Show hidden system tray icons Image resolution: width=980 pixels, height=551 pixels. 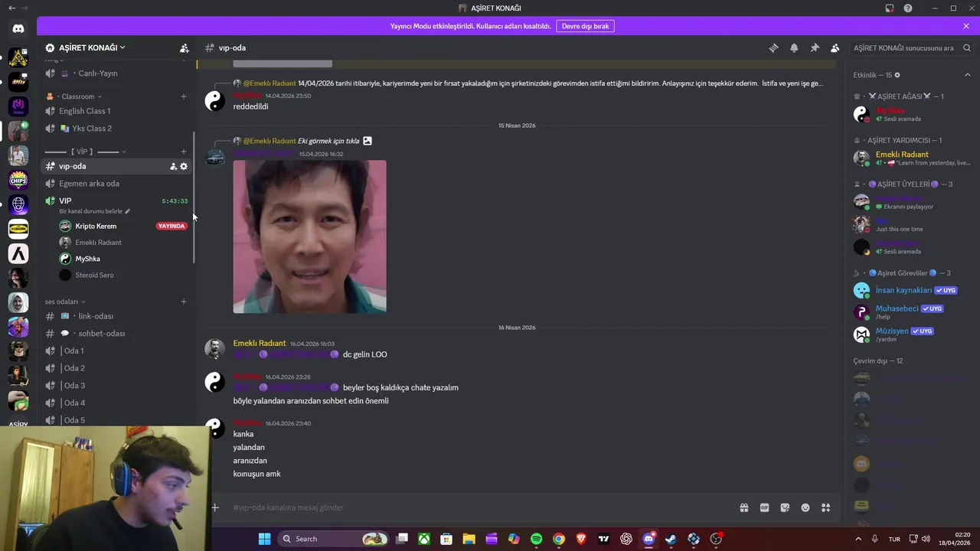tap(857, 539)
